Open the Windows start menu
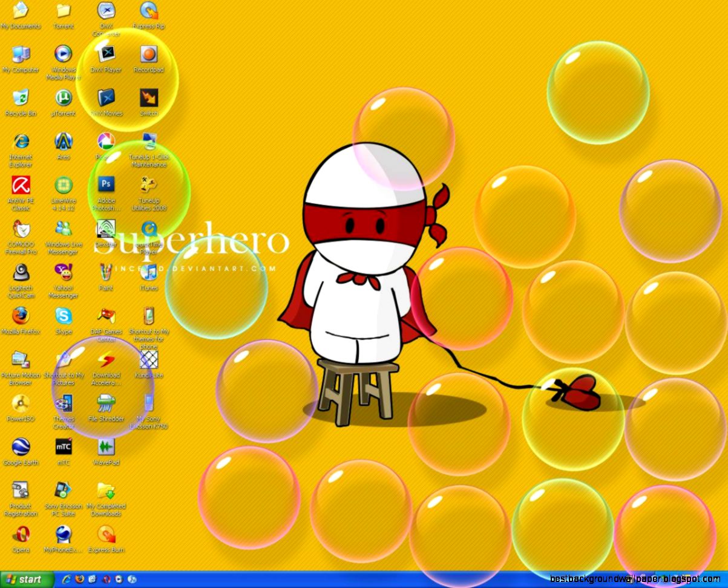Screen dimensions: 728x588 [x=27, y=580]
